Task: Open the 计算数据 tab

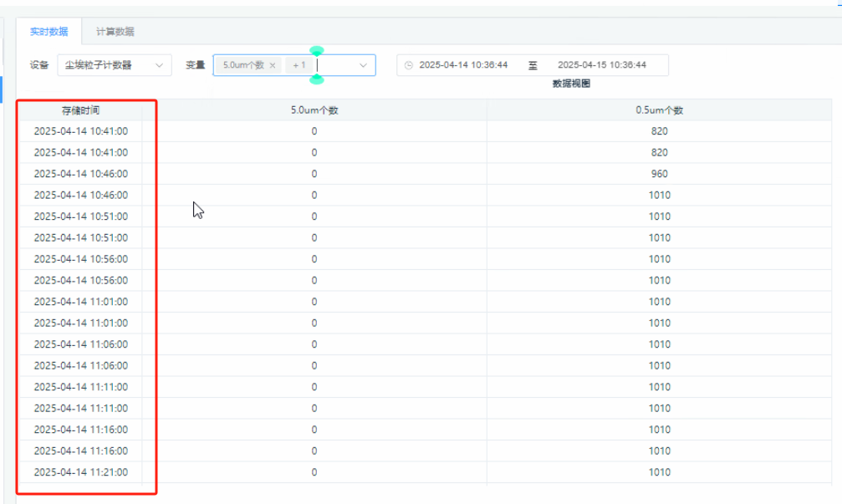Action: 115,32
